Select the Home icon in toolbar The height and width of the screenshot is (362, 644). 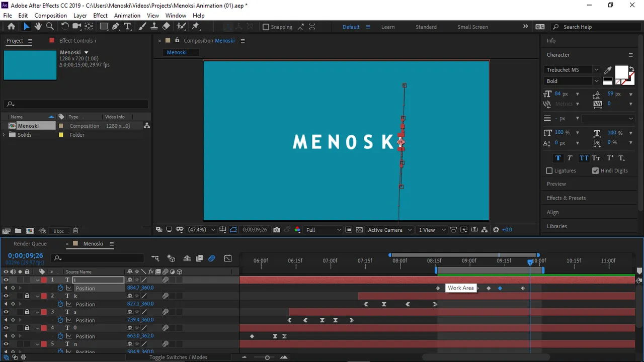[x=11, y=27]
